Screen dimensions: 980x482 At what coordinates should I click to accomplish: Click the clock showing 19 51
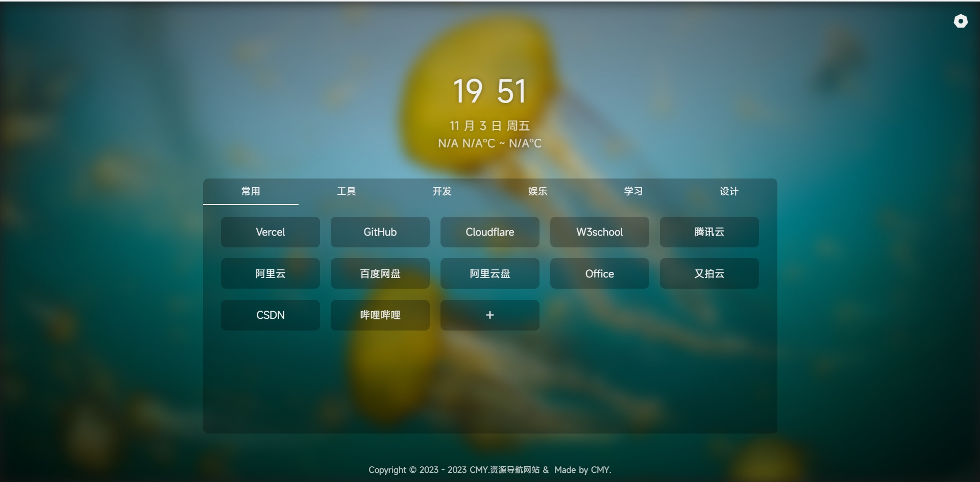489,90
